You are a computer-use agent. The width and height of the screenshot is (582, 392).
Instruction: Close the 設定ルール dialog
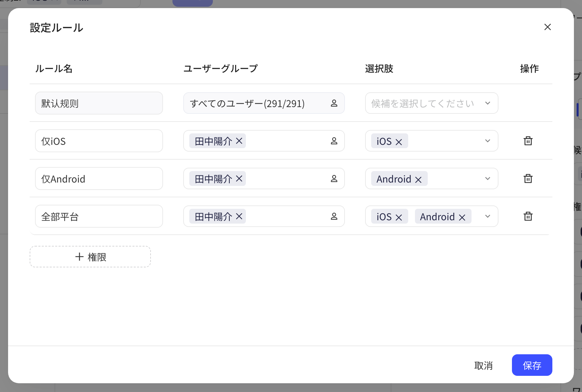coord(548,27)
